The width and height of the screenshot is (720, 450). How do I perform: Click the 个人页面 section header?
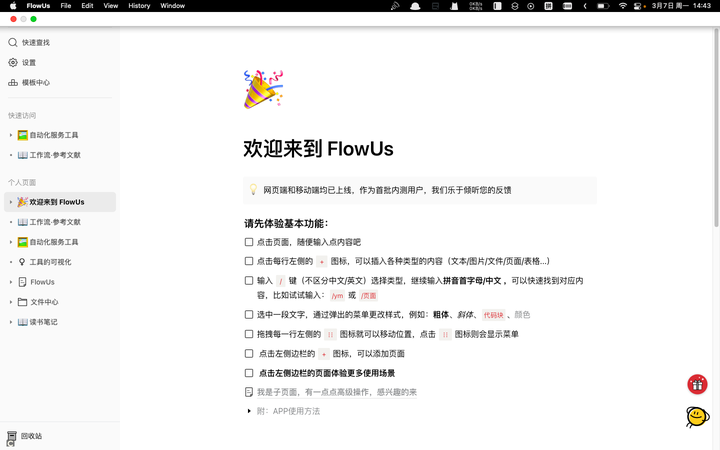(22, 182)
